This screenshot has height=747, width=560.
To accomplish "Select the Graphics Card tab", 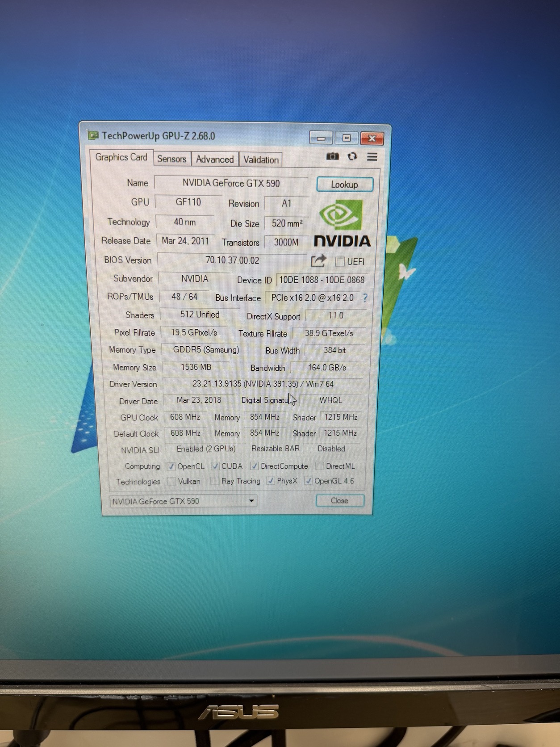I will point(121,157).
